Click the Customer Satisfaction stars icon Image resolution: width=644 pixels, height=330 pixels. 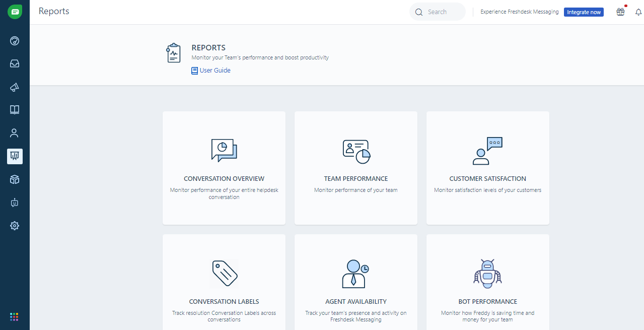click(x=487, y=151)
